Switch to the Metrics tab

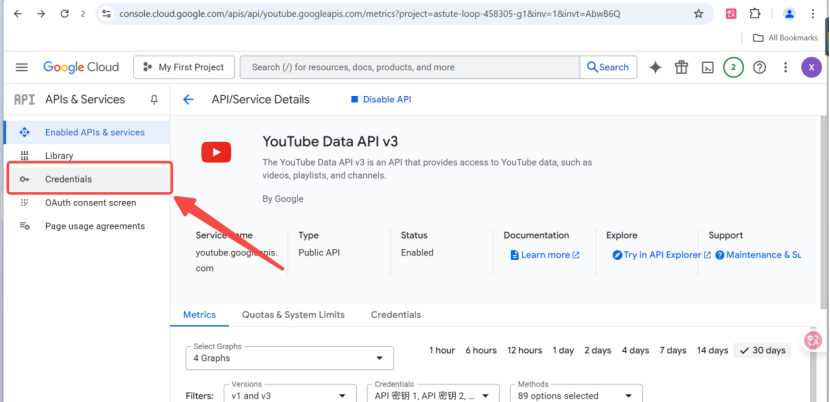pyautogui.click(x=200, y=315)
